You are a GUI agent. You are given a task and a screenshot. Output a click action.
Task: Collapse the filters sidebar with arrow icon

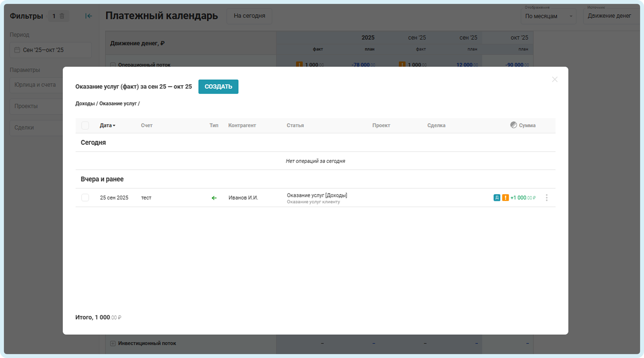[89, 16]
